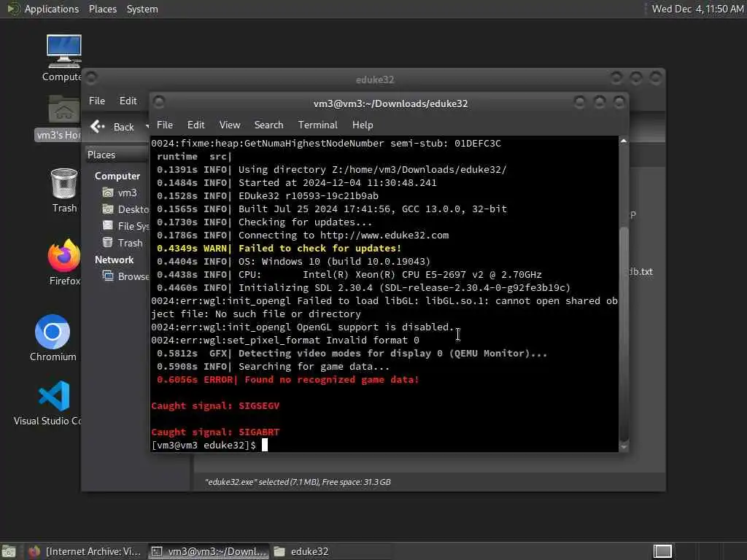
Task: Open the terminal View menu
Action: 230,125
